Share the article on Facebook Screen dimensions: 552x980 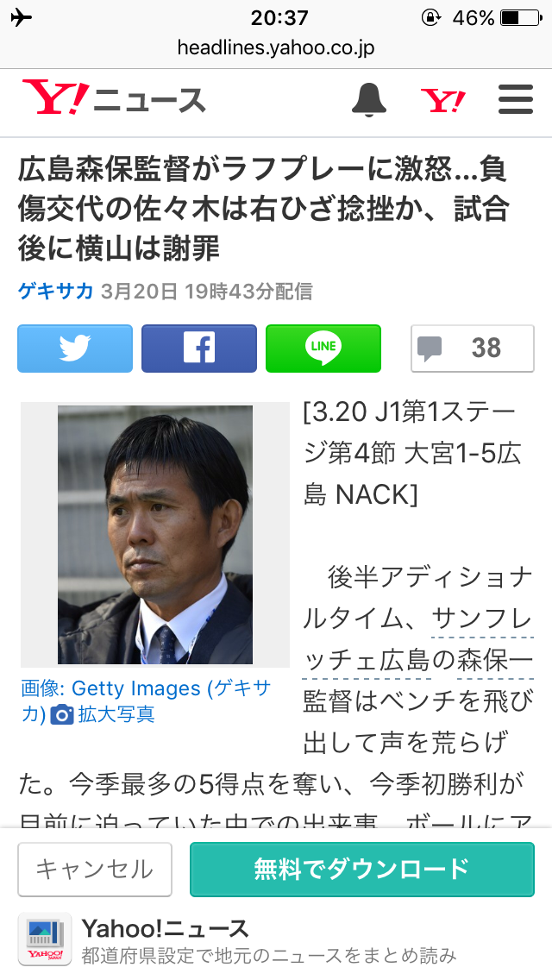(198, 349)
